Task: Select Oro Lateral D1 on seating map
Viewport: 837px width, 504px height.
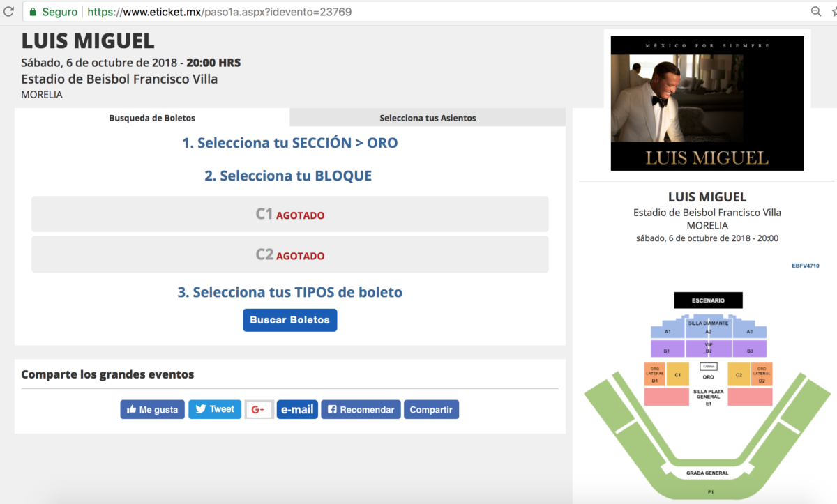Action: tap(655, 374)
